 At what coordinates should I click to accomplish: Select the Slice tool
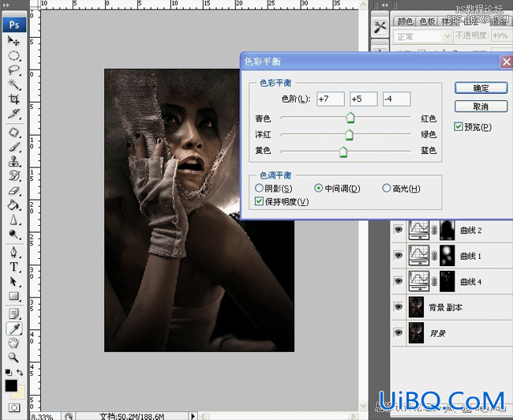13,113
